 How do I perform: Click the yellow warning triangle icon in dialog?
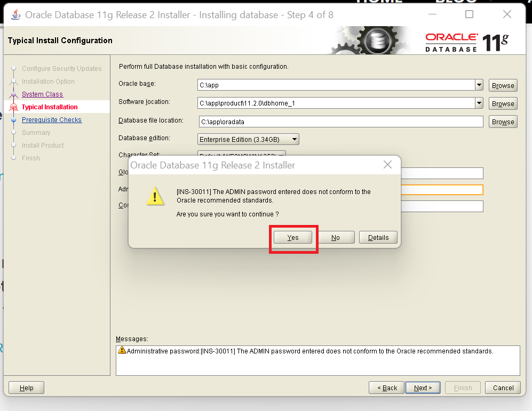155,196
